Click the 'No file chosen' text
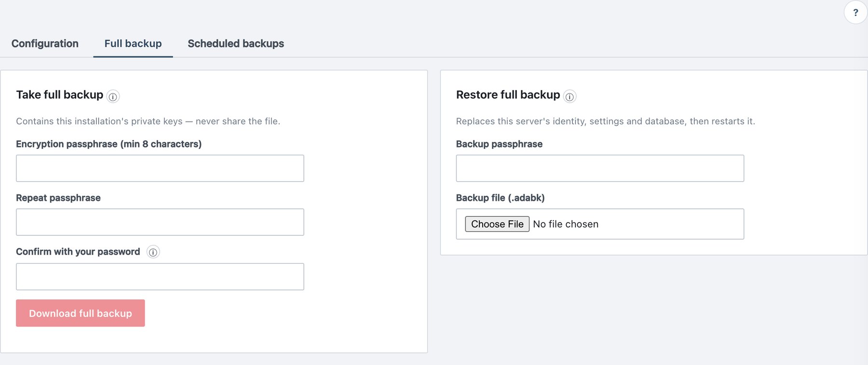The image size is (868, 365). click(x=566, y=224)
